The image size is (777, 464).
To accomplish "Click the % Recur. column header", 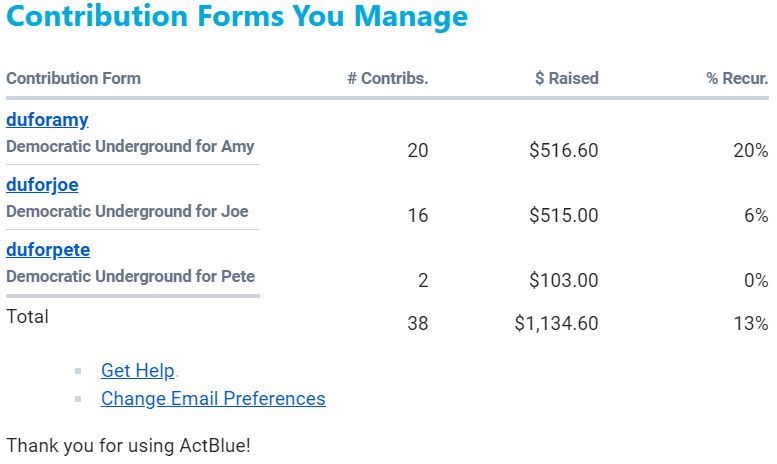I will (737, 78).
